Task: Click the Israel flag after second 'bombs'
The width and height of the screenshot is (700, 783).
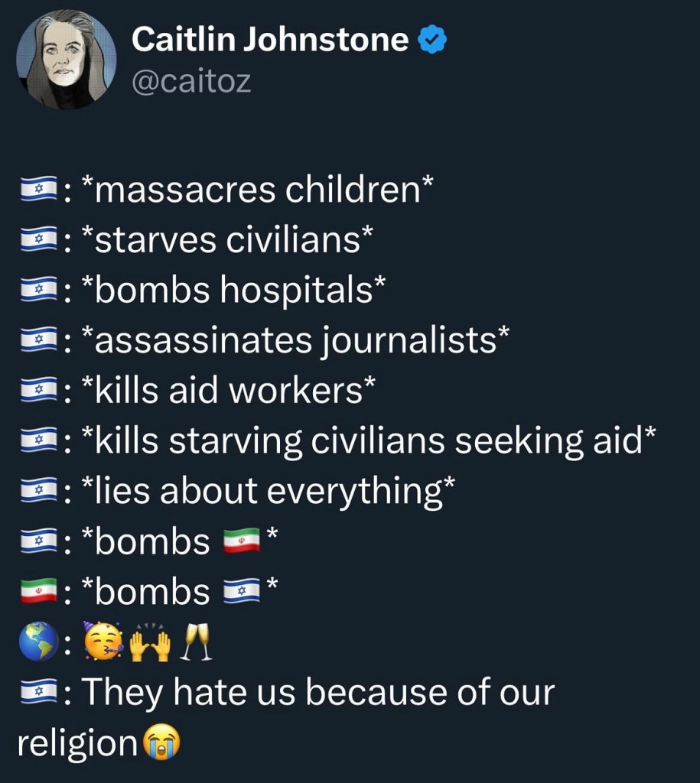Action: [x=240, y=592]
